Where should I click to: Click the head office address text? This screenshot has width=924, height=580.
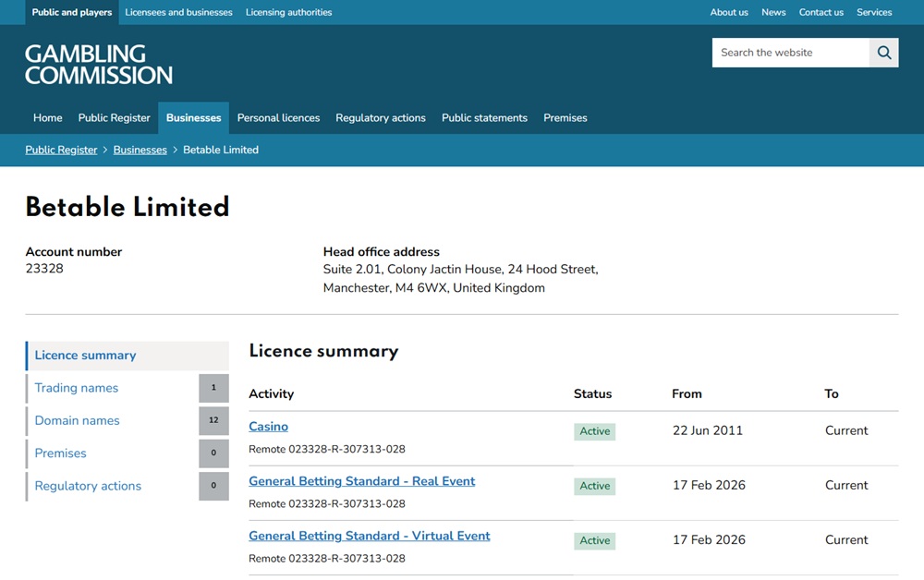click(x=460, y=279)
